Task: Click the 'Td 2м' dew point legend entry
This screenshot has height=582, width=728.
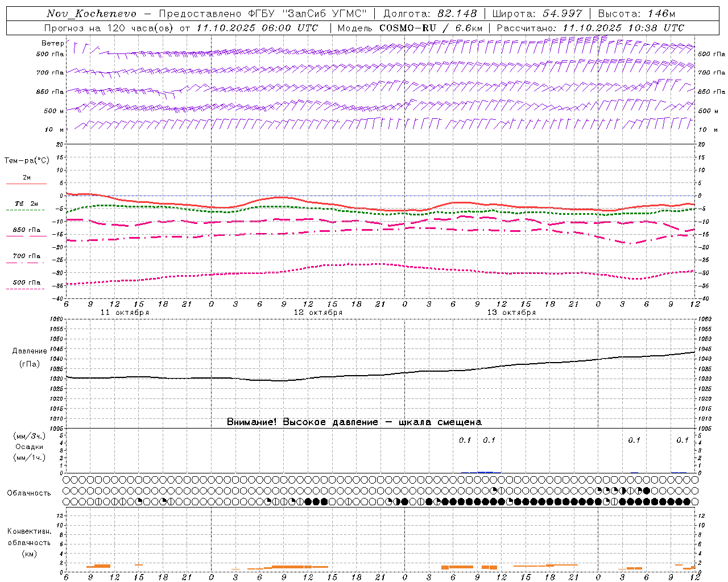Action: (x=27, y=203)
